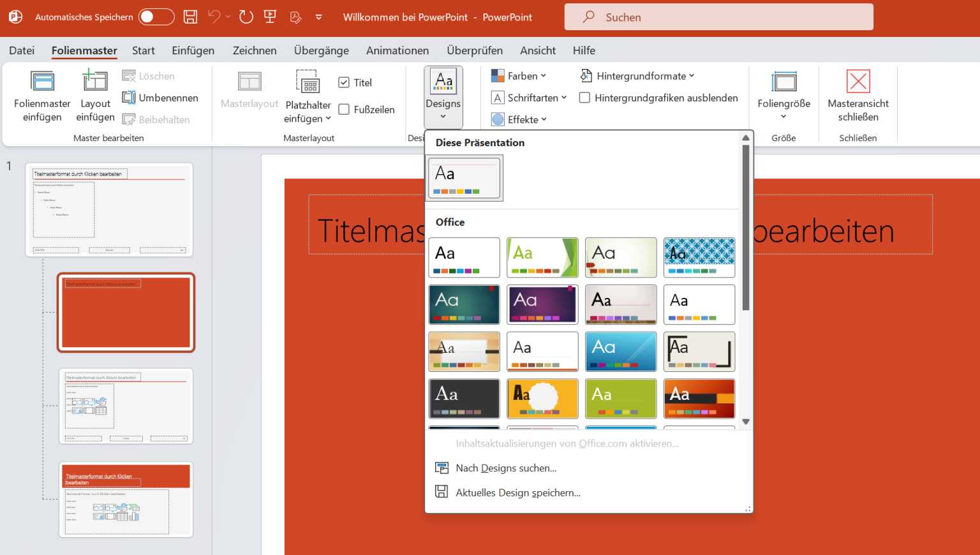Expand the Effekte dropdown
The height and width of the screenshot is (555, 980).
[x=519, y=119]
